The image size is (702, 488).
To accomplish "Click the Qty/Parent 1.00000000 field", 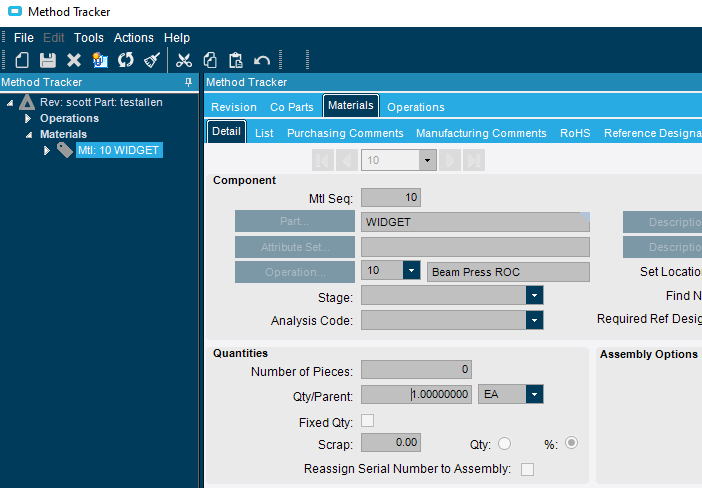I will (x=416, y=394).
